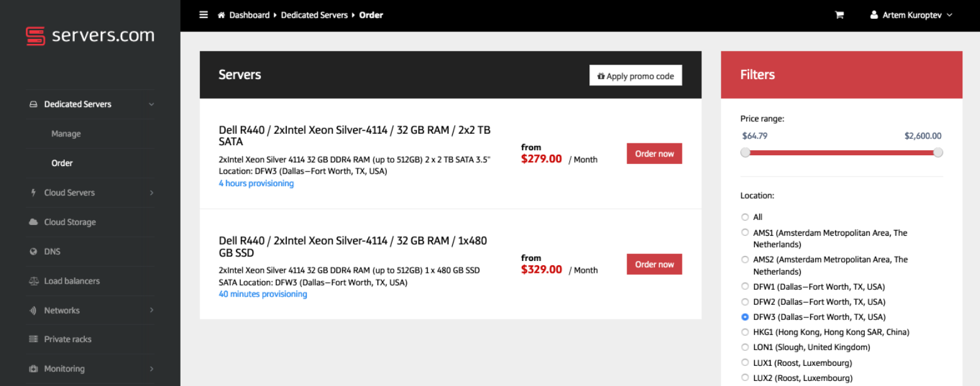
Task: Click the Dedicated Servers sidebar icon
Action: 33,104
